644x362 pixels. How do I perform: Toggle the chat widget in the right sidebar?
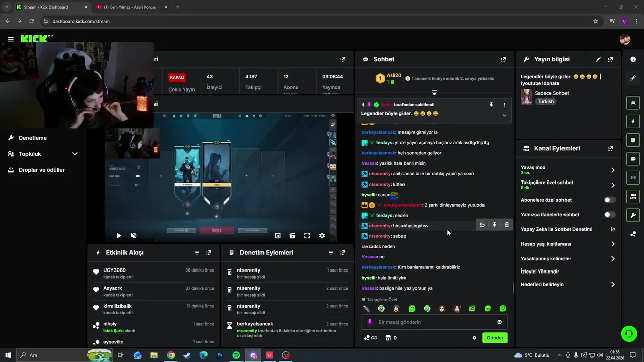[633, 158]
